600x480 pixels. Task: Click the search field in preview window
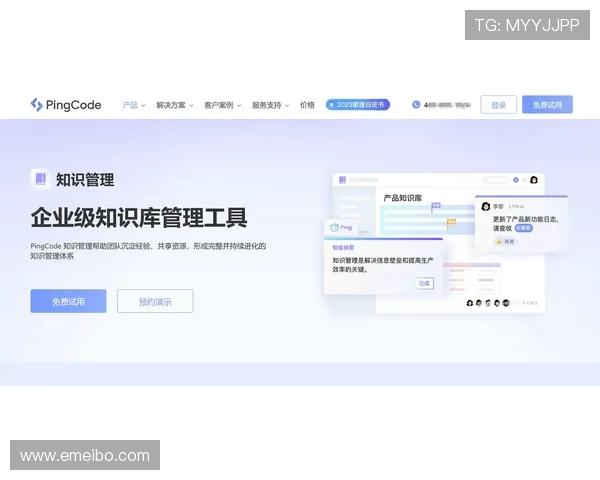[x=496, y=180]
